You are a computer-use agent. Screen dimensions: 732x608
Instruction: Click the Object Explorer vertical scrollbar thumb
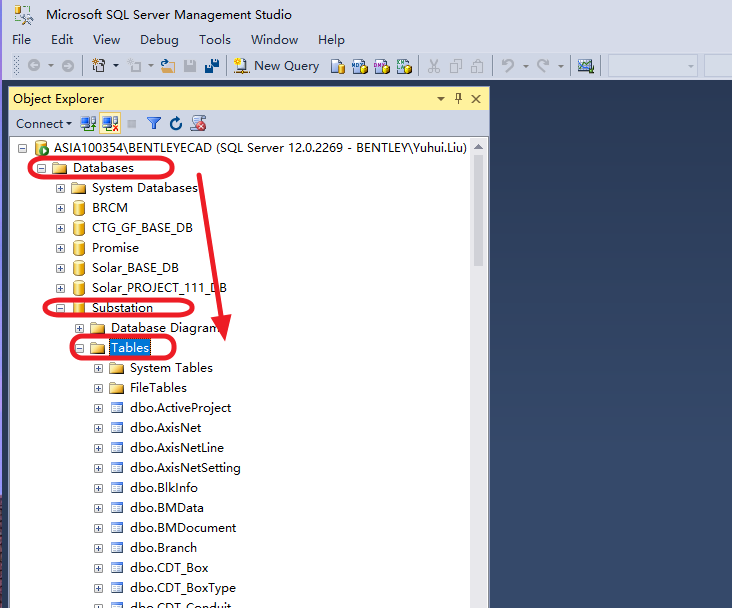(x=478, y=210)
